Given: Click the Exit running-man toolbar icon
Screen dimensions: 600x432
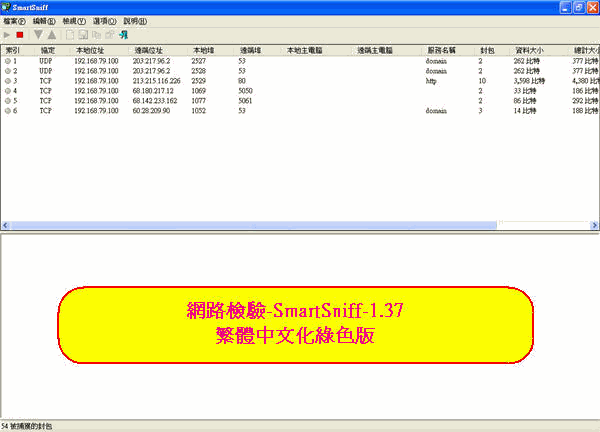Looking at the screenshot, I should click(123, 35).
